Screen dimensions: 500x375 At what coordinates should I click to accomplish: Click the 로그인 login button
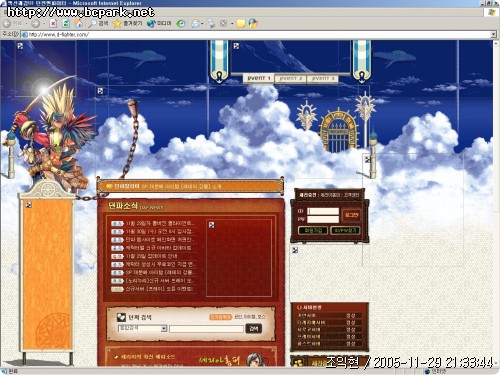[351, 215]
